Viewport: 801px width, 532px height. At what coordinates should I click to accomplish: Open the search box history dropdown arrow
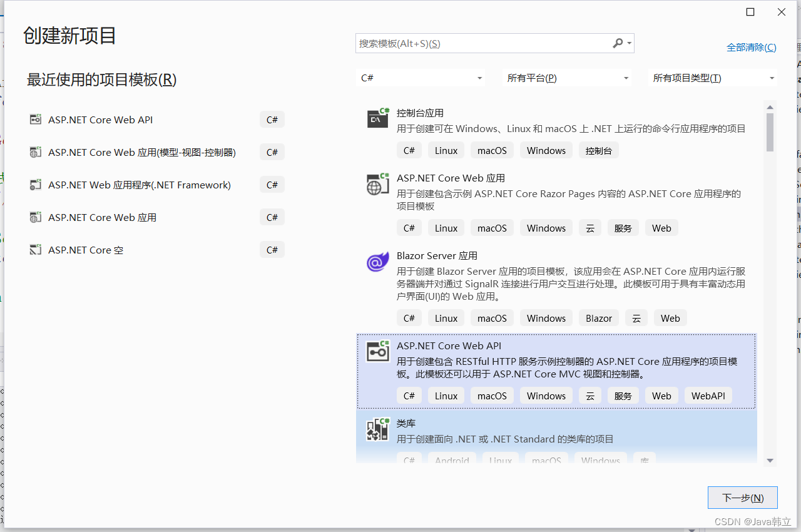629,44
